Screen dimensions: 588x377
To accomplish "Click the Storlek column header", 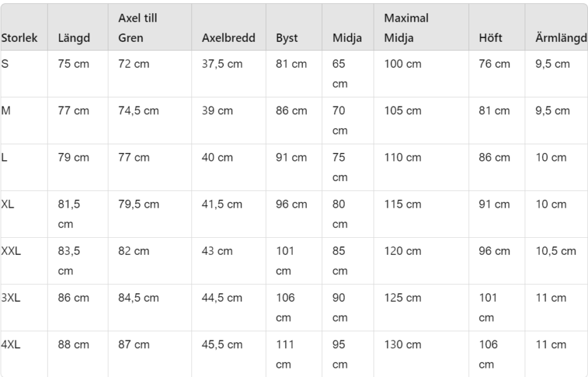I will (x=20, y=38).
